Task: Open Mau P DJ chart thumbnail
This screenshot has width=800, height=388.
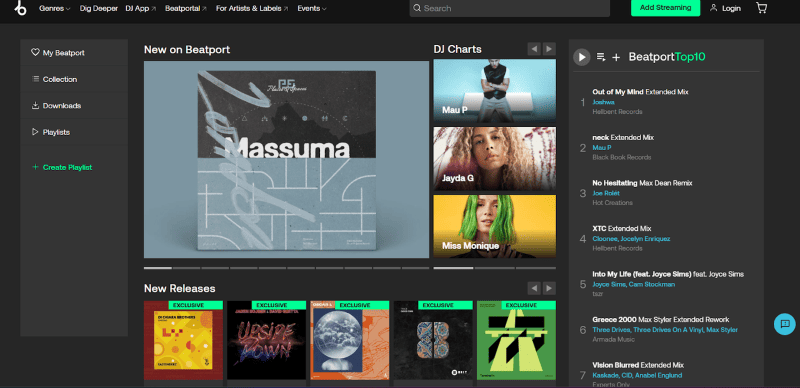Action: (494, 90)
